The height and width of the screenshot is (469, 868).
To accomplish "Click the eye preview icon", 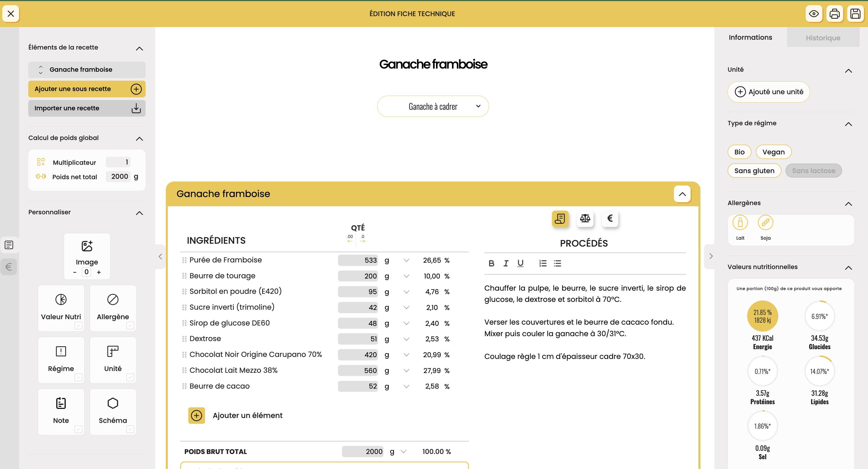I will pyautogui.click(x=814, y=14).
